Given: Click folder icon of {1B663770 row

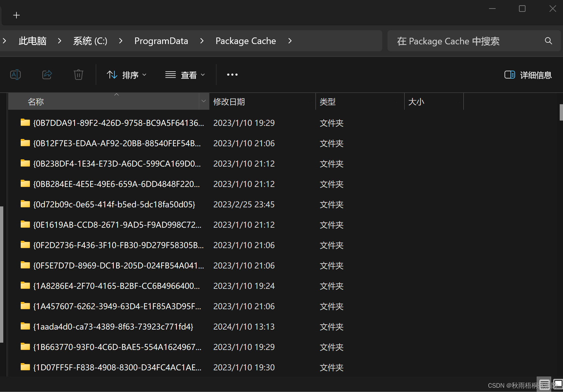Looking at the screenshot, I should (25, 347).
